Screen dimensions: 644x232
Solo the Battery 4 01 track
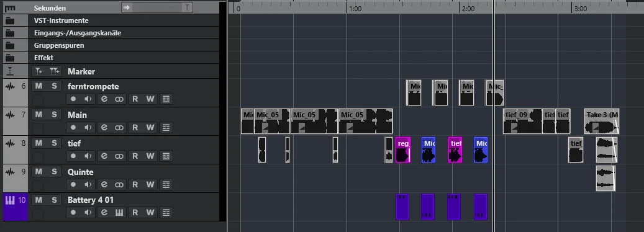54,200
